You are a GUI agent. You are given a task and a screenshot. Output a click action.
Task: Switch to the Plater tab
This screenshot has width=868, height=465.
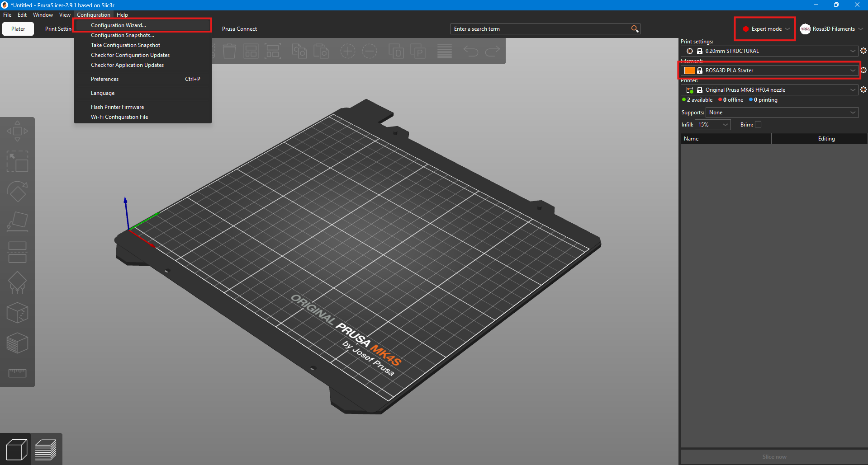(18, 29)
